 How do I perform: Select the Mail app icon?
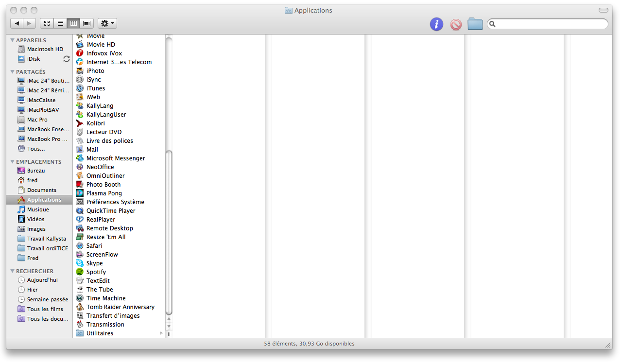point(80,150)
